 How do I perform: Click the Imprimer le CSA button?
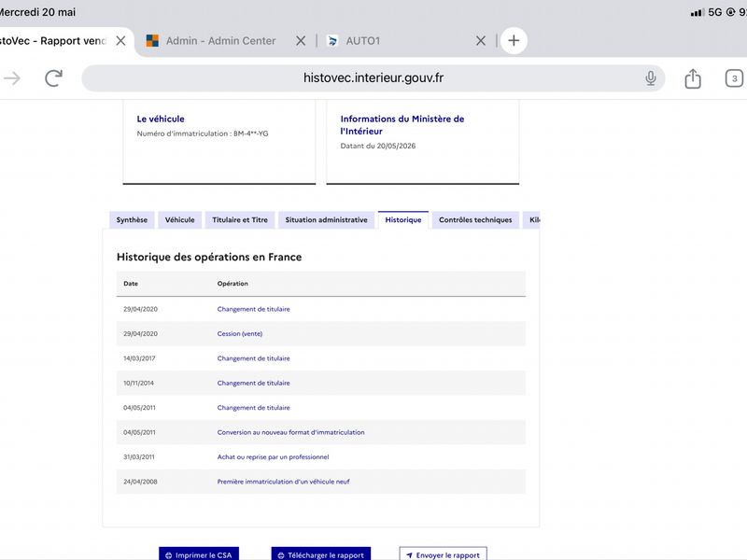(x=199, y=554)
